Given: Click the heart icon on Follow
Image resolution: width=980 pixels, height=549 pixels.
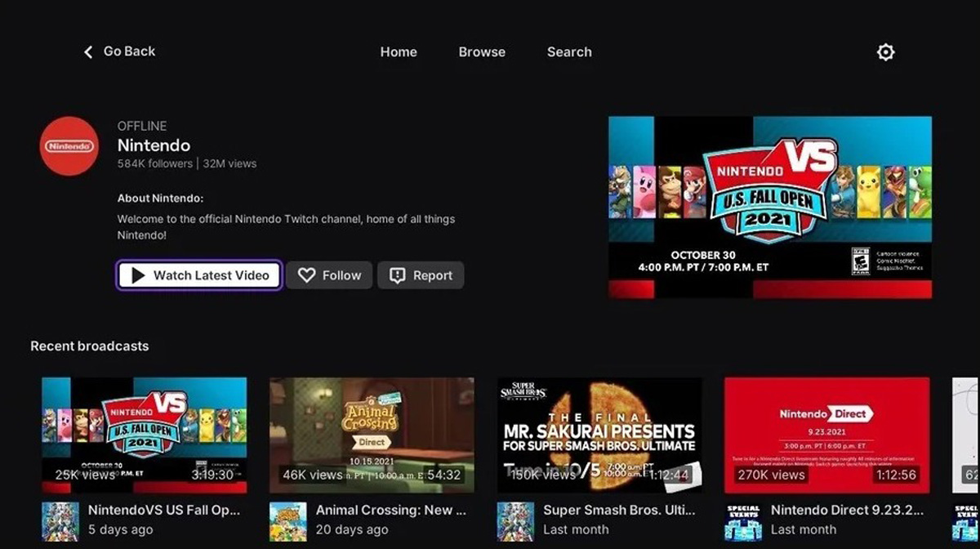Looking at the screenshot, I should point(306,275).
